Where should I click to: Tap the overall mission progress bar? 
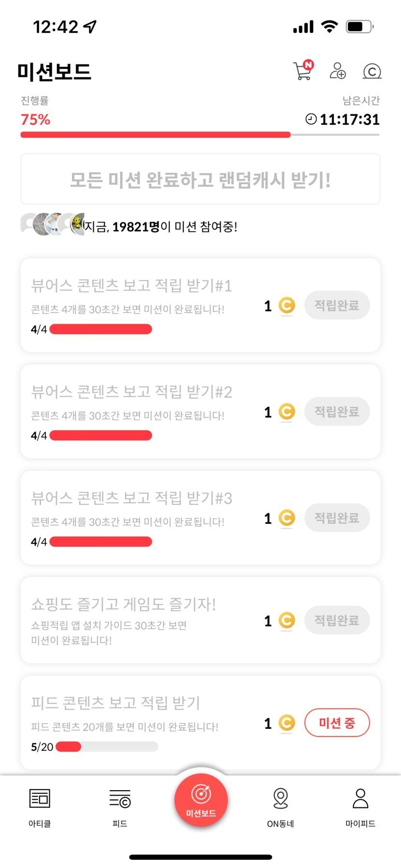click(200, 135)
